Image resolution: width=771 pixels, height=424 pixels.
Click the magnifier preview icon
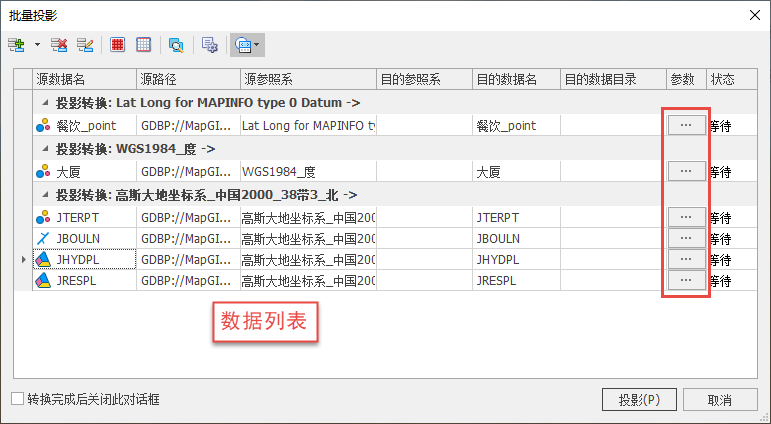click(x=176, y=45)
